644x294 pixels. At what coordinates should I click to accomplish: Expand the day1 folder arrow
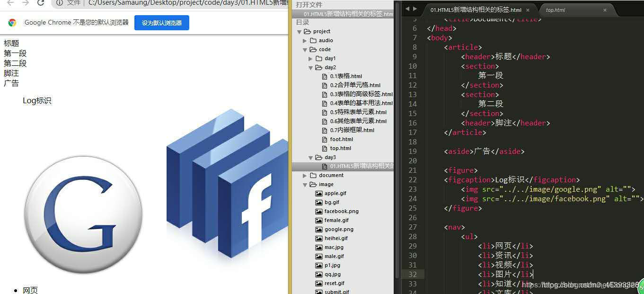(x=310, y=59)
